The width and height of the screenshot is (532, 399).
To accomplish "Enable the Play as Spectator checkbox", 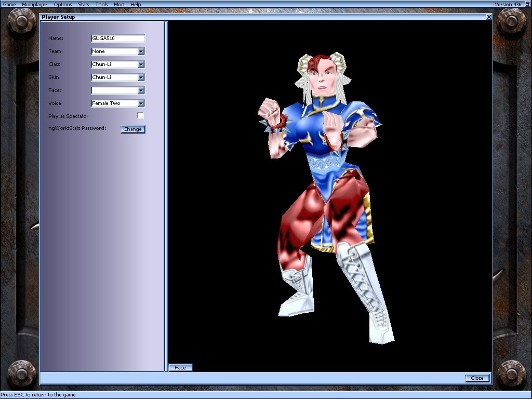I will [140, 116].
